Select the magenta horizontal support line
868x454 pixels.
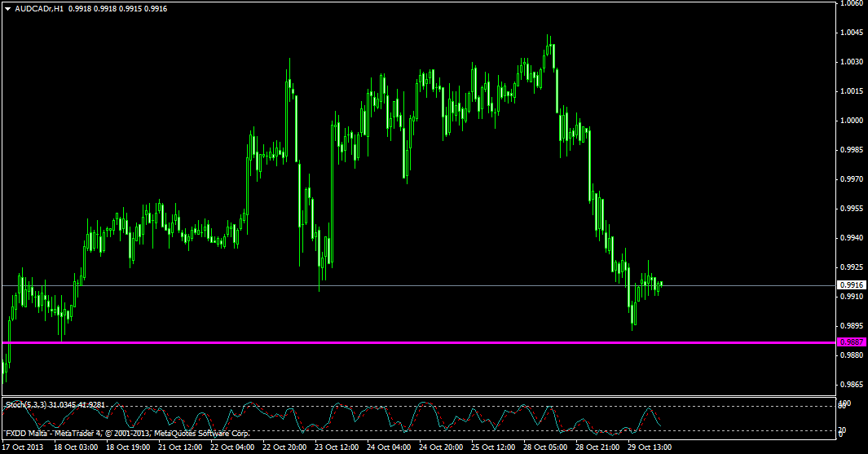[408, 342]
